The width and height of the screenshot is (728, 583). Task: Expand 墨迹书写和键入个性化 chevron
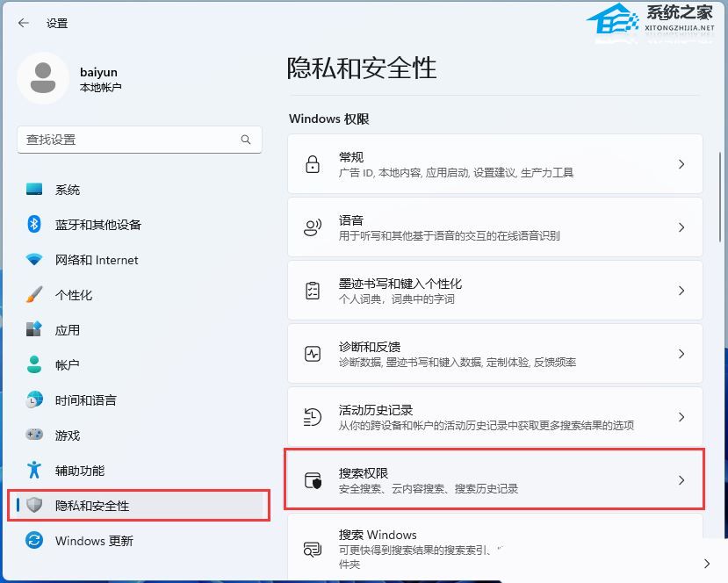point(681,291)
